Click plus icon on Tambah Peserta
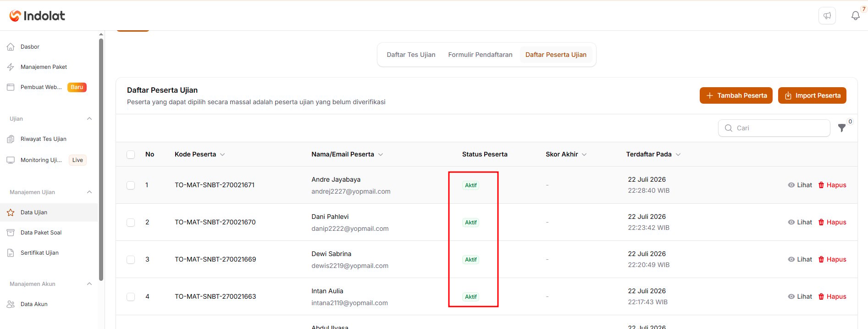The image size is (868, 329). [710, 95]
